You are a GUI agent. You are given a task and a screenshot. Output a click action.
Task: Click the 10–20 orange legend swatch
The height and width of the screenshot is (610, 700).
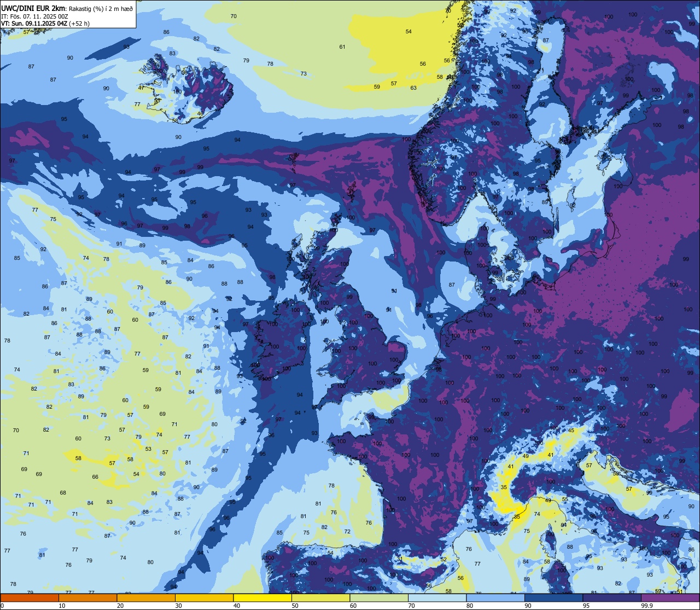(87, 597)
